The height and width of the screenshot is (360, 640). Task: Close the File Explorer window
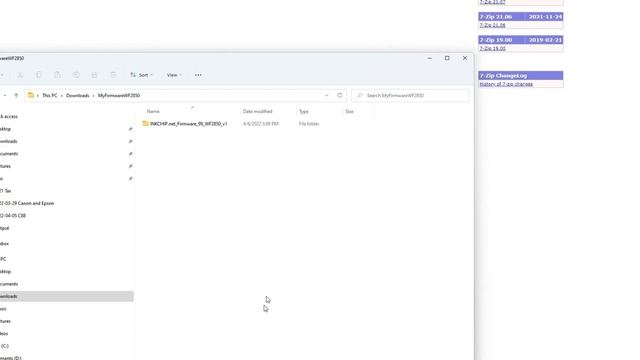[465, 58]
